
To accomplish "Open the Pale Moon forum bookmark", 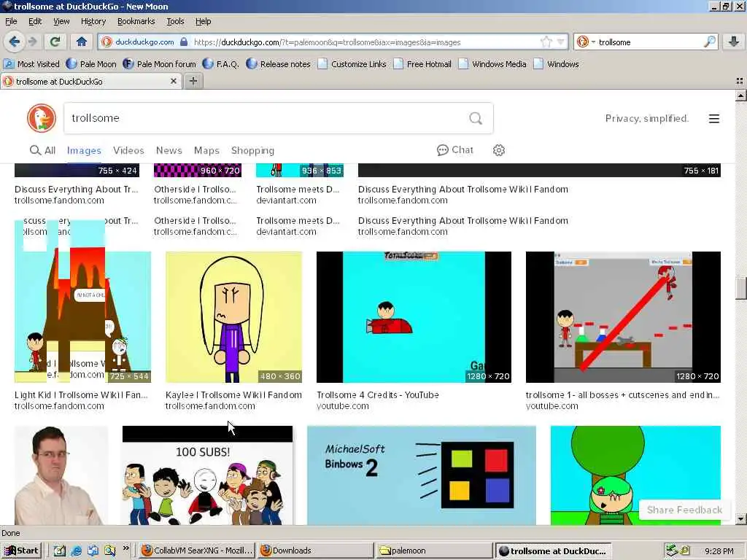I will point(160,64).
